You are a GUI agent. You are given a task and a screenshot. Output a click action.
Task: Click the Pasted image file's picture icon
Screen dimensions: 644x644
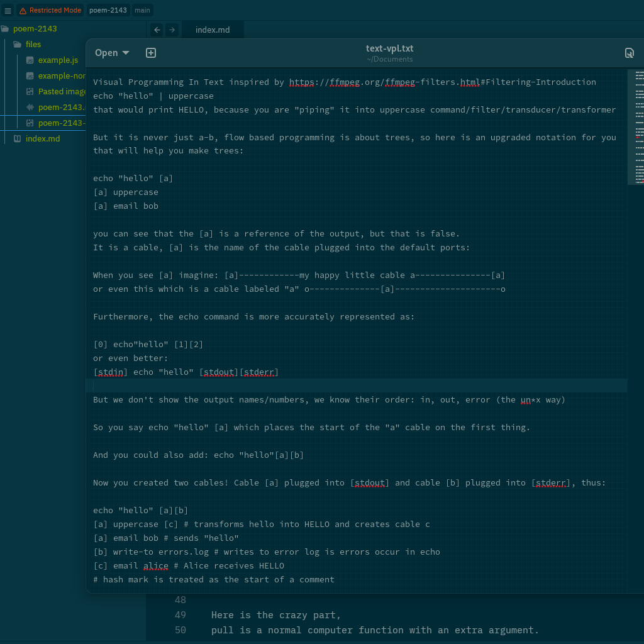(x=30, y=91)
